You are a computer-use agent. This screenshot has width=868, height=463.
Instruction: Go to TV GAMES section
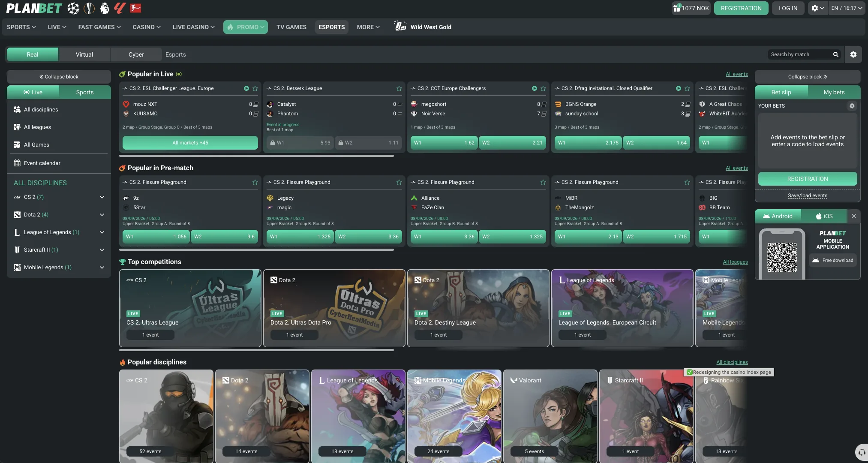[291, 27]
